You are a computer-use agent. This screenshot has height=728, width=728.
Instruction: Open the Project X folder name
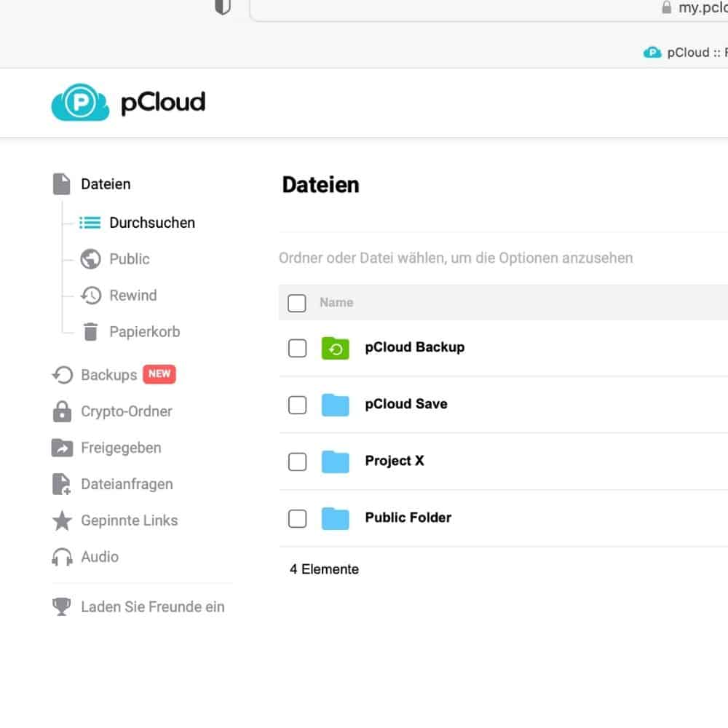point(395,461)
